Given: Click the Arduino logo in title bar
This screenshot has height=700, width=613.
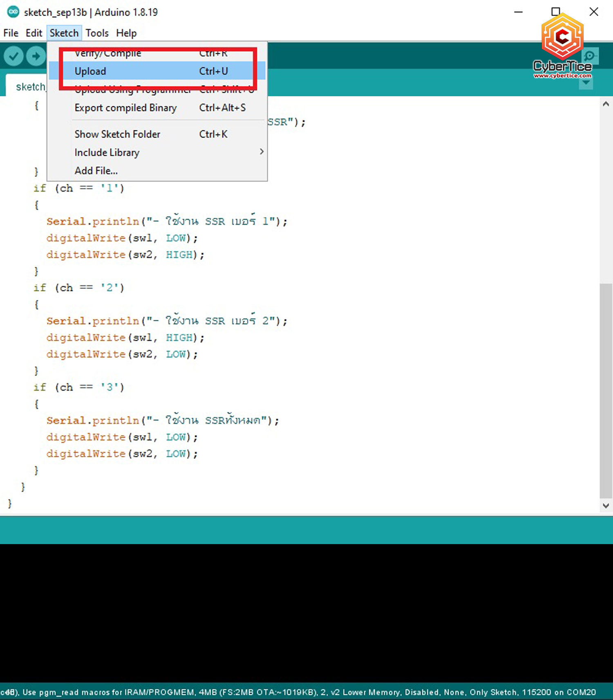Looking at the screenshot, I should [13, 12].
